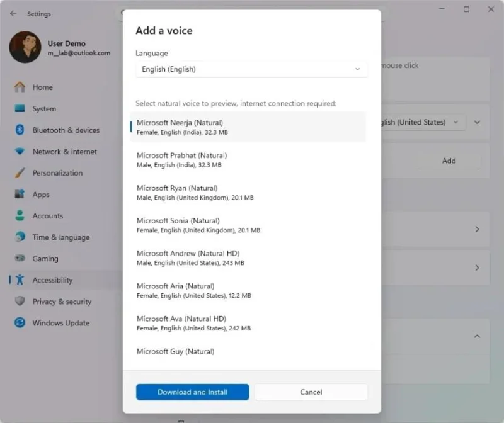The height and width of the screenshot is (423, 504).
Task: Open Time & language settings
Action: [64, 237]
